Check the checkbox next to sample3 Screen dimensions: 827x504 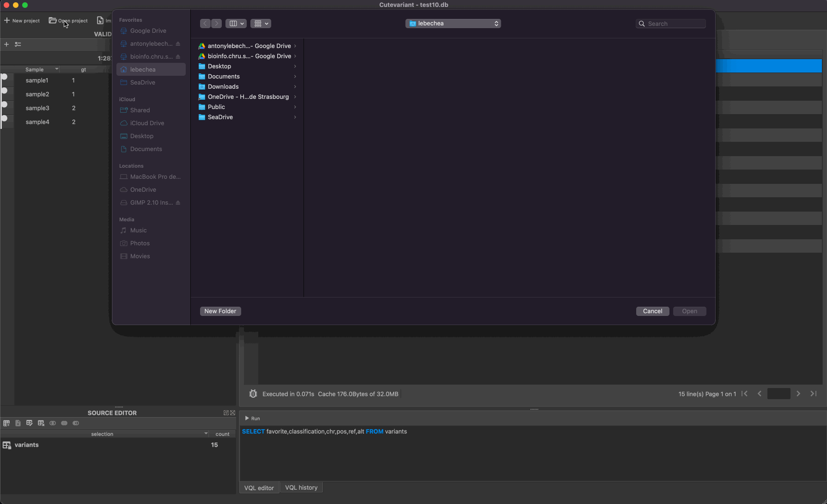tap(4, 105)
